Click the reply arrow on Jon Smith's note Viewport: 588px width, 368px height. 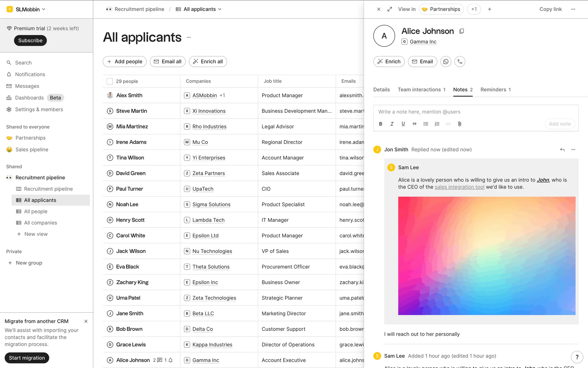point(562,150)
